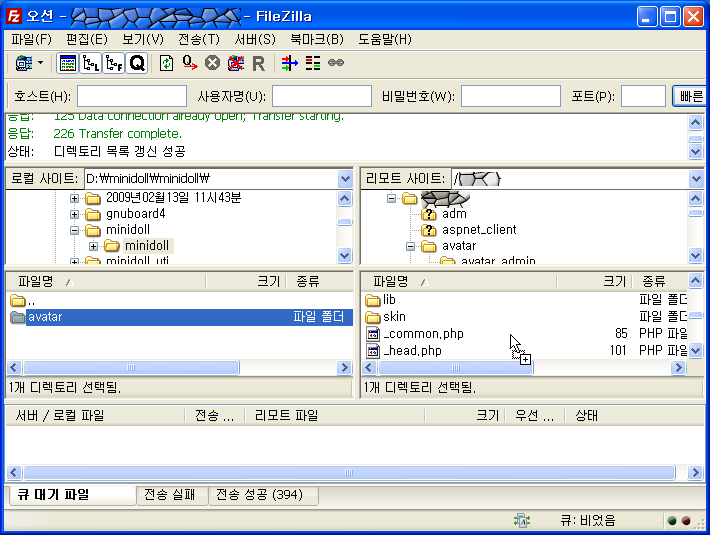Disconnect from server icon
710x535 pixels.
pyautogui.click(x=235, y=63)
